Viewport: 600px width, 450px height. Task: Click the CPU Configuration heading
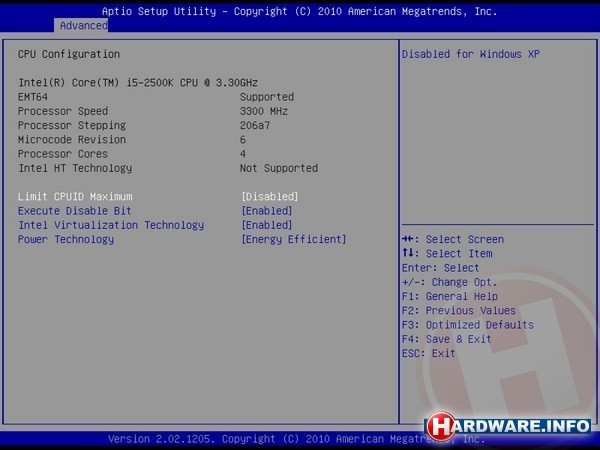tap(69, 54)
